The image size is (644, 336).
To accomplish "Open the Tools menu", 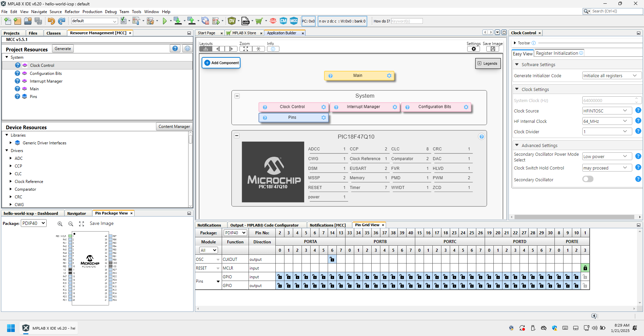I will point(137,12).
